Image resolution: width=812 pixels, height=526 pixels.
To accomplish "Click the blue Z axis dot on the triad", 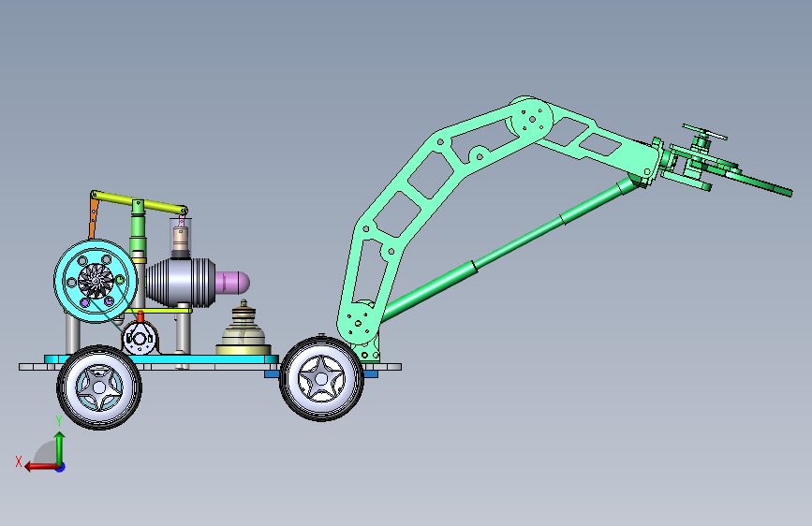I will [x=61, y=467].
